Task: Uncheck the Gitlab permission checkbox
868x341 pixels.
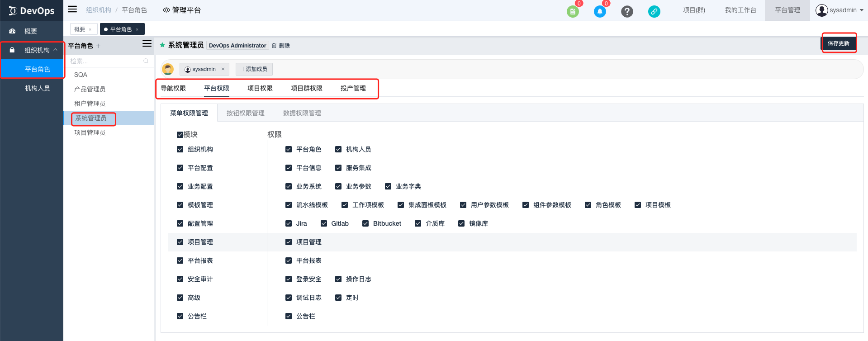Action: [x=324, y=223]
